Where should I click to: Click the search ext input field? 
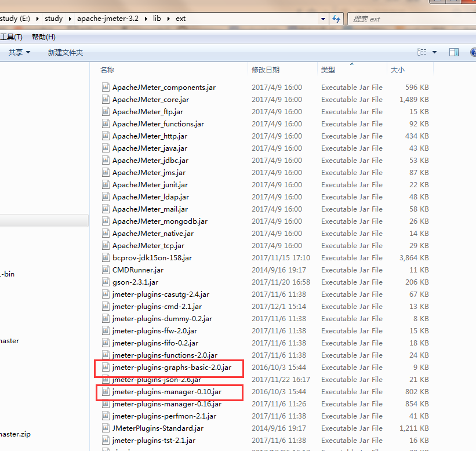(x=411, y=19)
